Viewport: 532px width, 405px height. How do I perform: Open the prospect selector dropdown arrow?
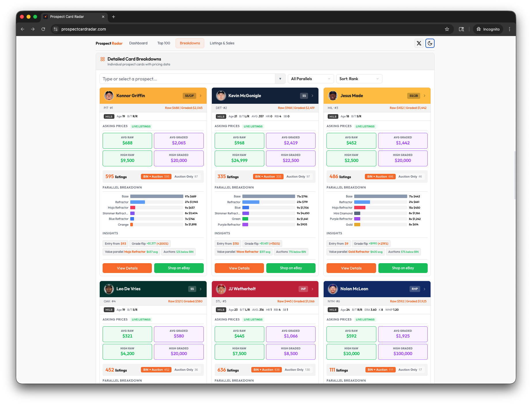click(280, 79)
